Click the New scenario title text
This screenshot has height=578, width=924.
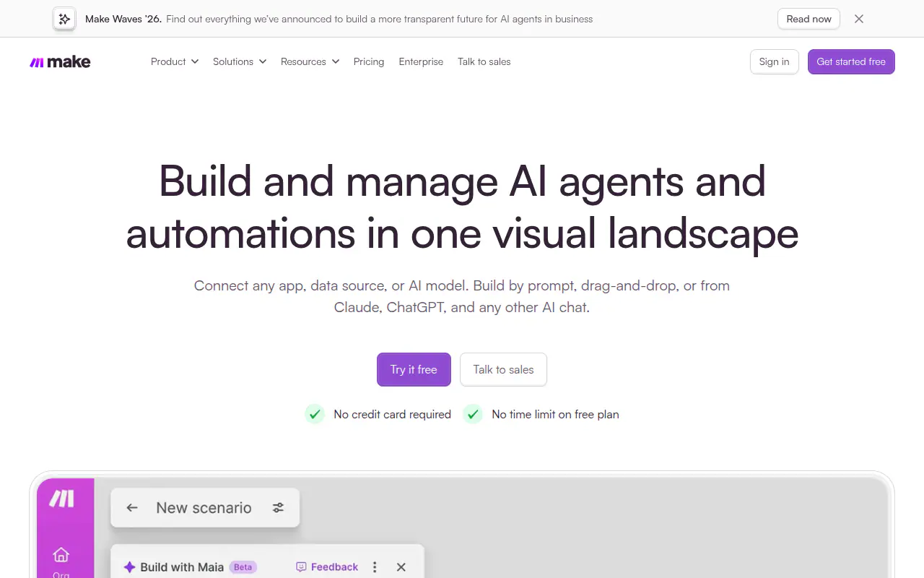click(x=204, y=508)
